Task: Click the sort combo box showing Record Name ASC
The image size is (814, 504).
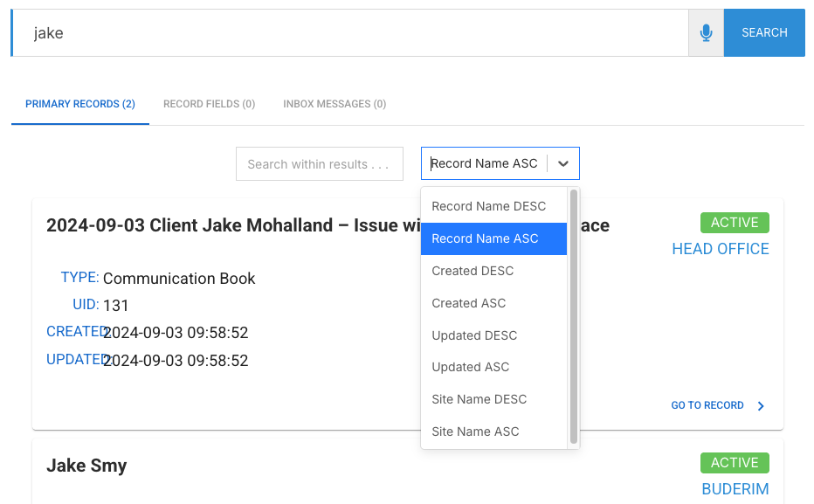Action: click(x=500, y=163)
